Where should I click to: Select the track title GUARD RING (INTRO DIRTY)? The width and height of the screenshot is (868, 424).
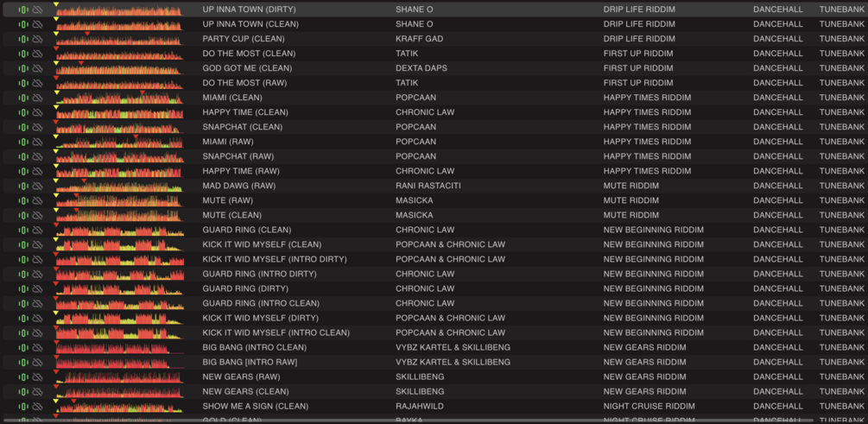coord(260,274)
